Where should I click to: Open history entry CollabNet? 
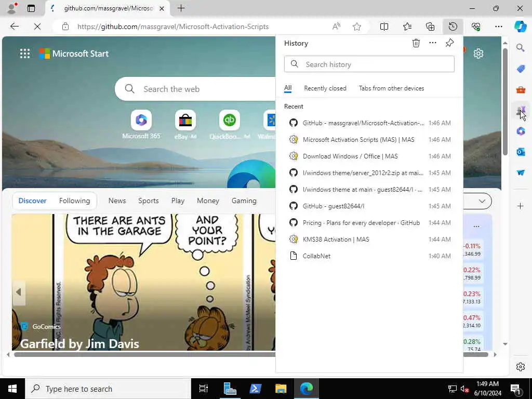(369, 256)
